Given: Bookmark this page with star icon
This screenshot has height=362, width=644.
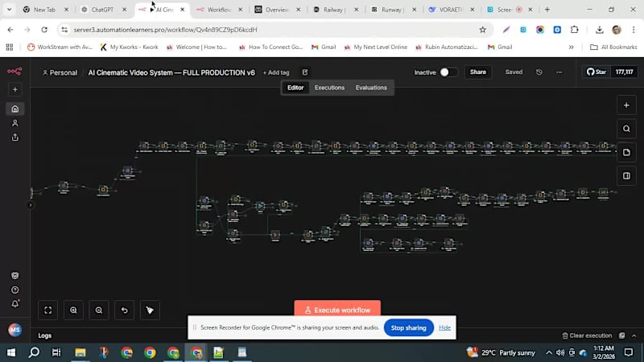Looking at the screenshot, I should (x=482, y=30).
